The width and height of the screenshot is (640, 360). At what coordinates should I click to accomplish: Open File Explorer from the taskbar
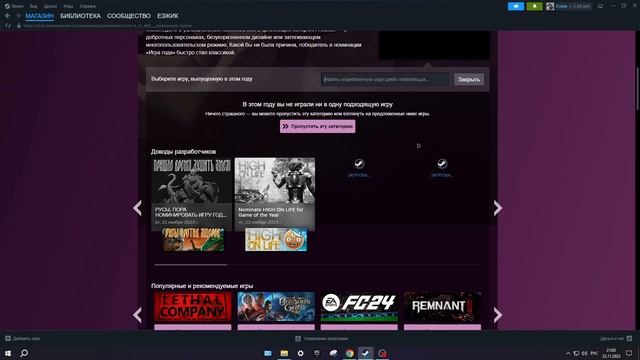[x=284, y=353]
